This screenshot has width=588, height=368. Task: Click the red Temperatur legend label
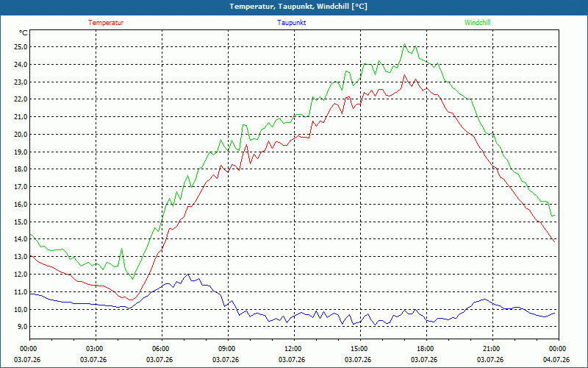coord(106,23)
